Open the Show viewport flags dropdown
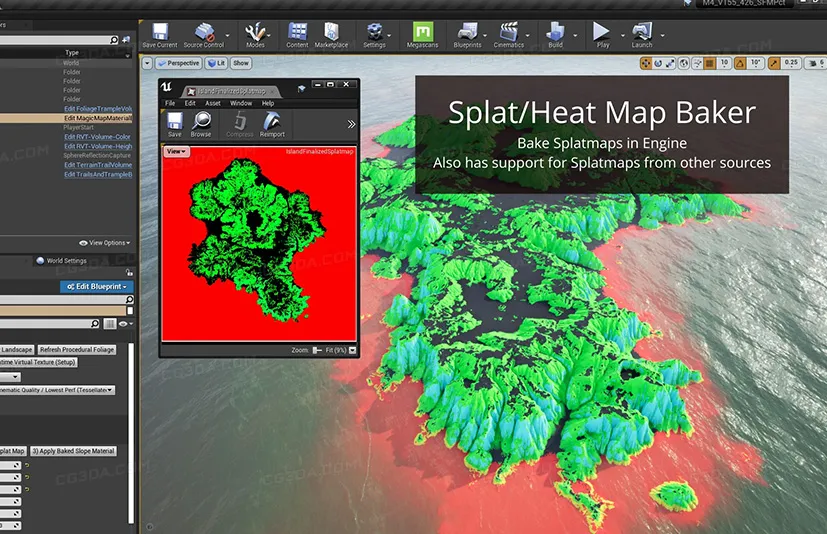Image resolution: width=827 pixels, height=534 pixels. 241,63
